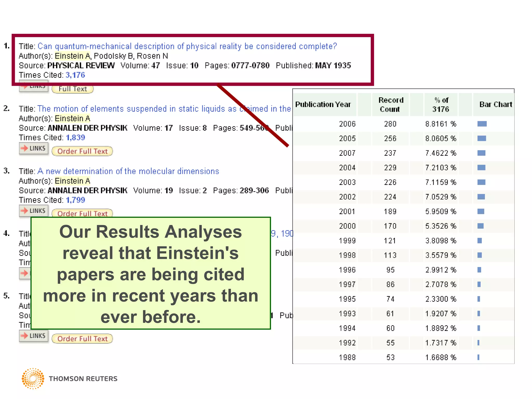
Task: Click the PHYSICAL REVIEW source name
Action: pyautogui.click(x=81, y=65)
